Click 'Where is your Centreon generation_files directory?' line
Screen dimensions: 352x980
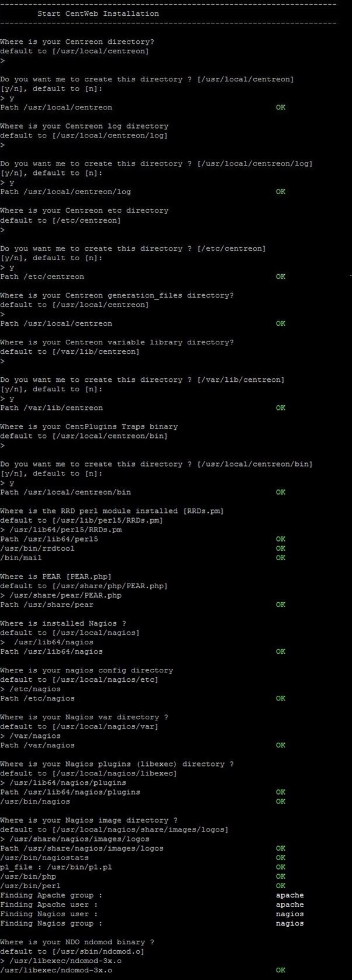point(117,295)
